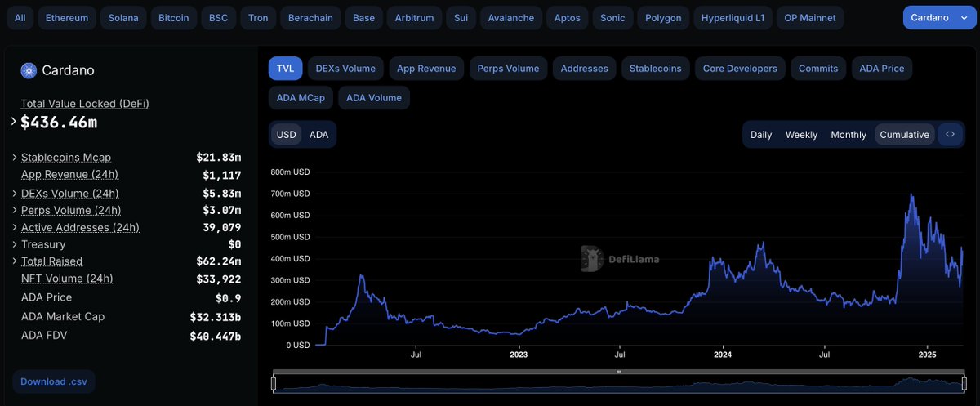Expand the Total Value Locked chevron
980x406 pixels.
point(13,122)
